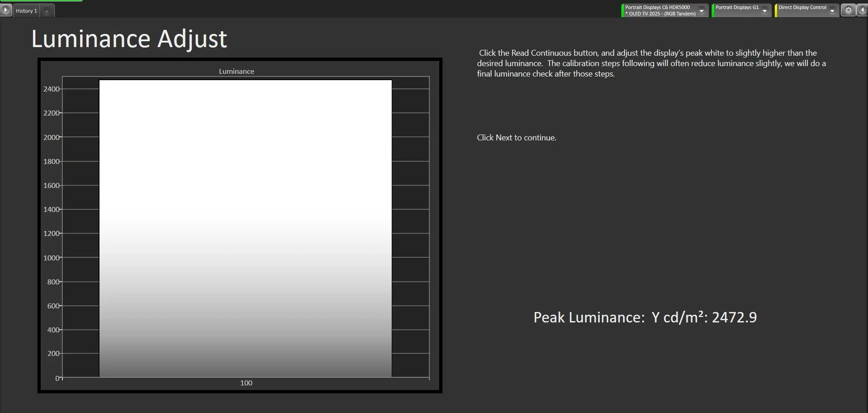Screen dimensions: 868x413
Task: Select the OLED TV 2025 (RGB Tandem) label
Action: click(x=662, y=14)
